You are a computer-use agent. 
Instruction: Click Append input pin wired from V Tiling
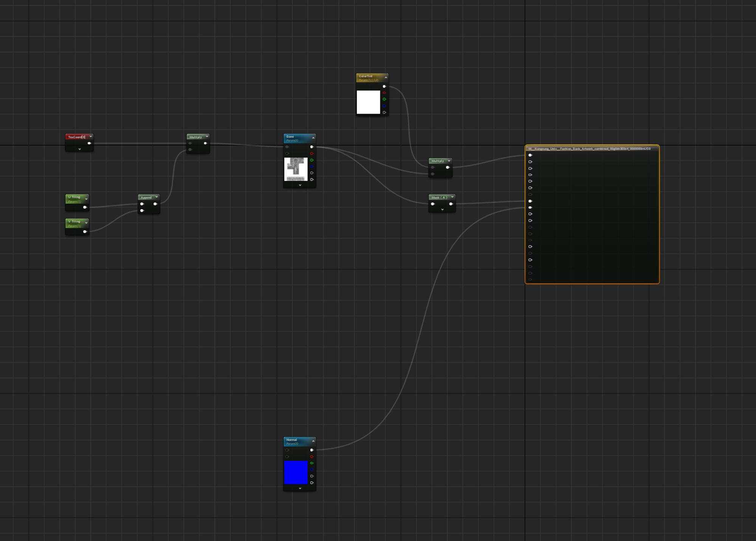[x=142, y=211]
